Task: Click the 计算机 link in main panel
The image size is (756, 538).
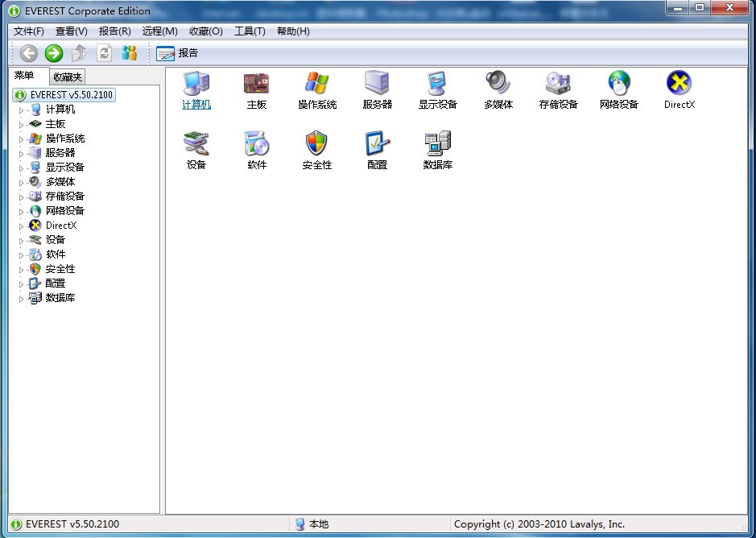Action: [196, 105]
